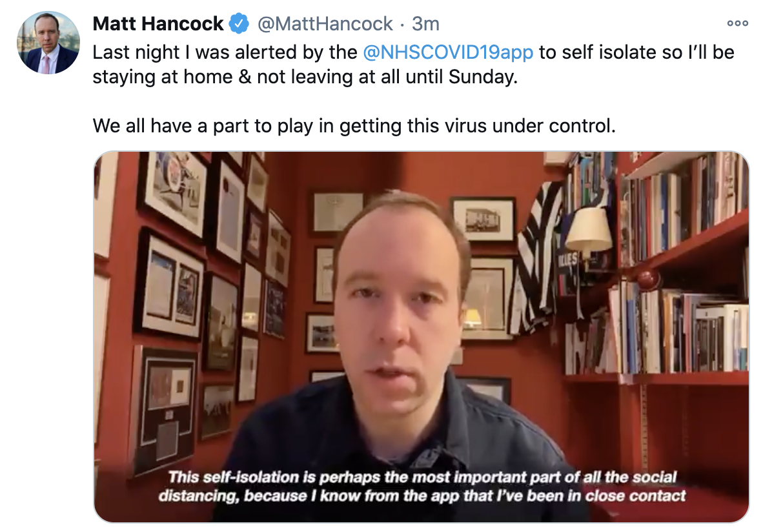Screen dimensions: 763x532
Task: Open the @MattHancock handle link
Action: pyautogui.click(x=325, y=23)
